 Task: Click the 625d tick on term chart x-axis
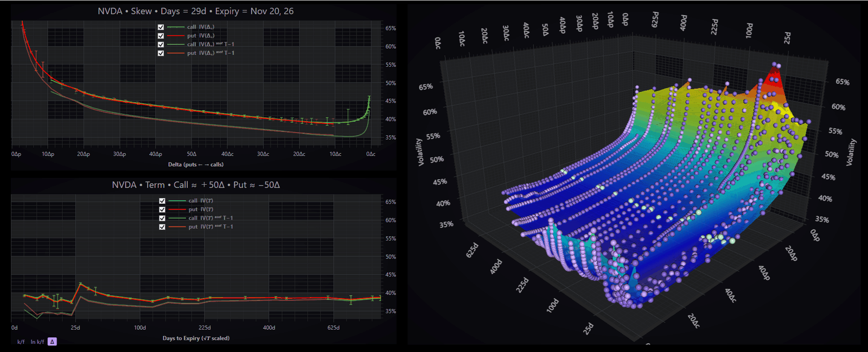coord(334,328)
